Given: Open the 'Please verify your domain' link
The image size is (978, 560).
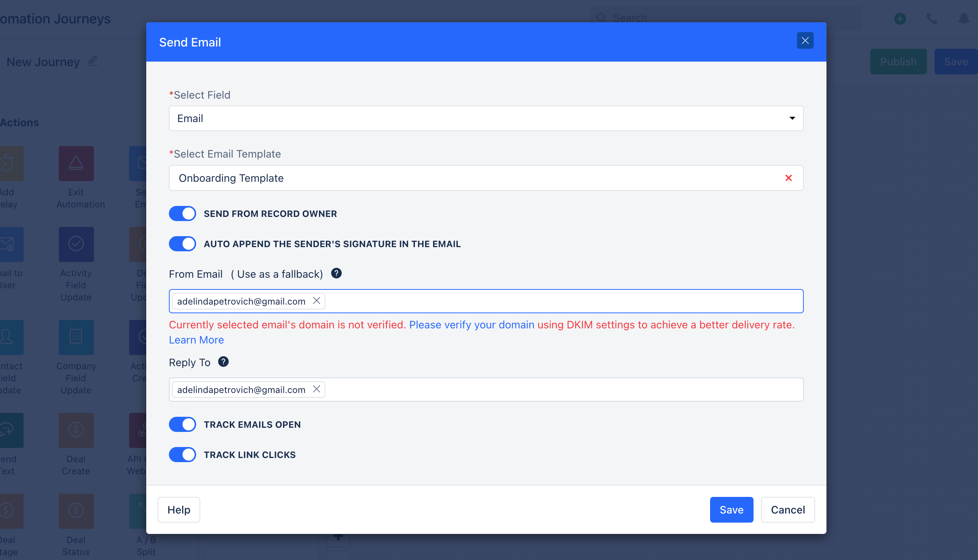Looking at the screenshot, I should tap(472, 325).
